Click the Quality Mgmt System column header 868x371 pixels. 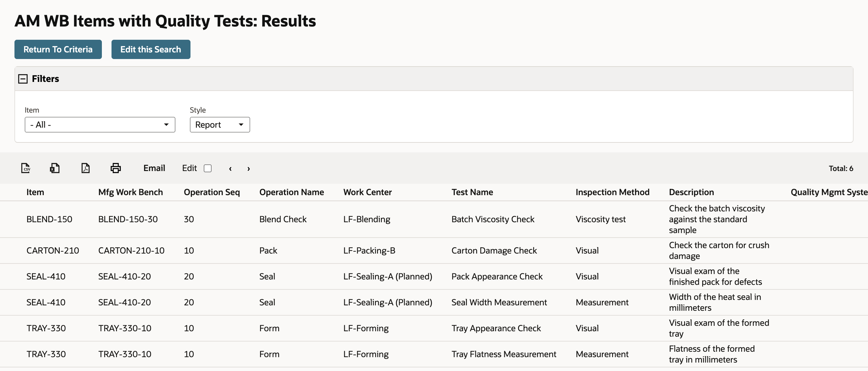click(x=829, y=192)
